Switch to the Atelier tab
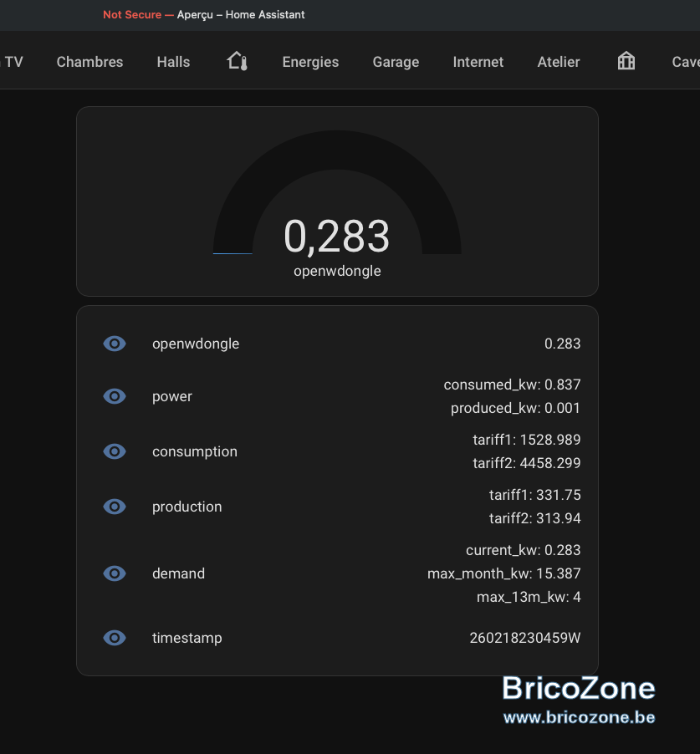 click(x=559, y=62)
